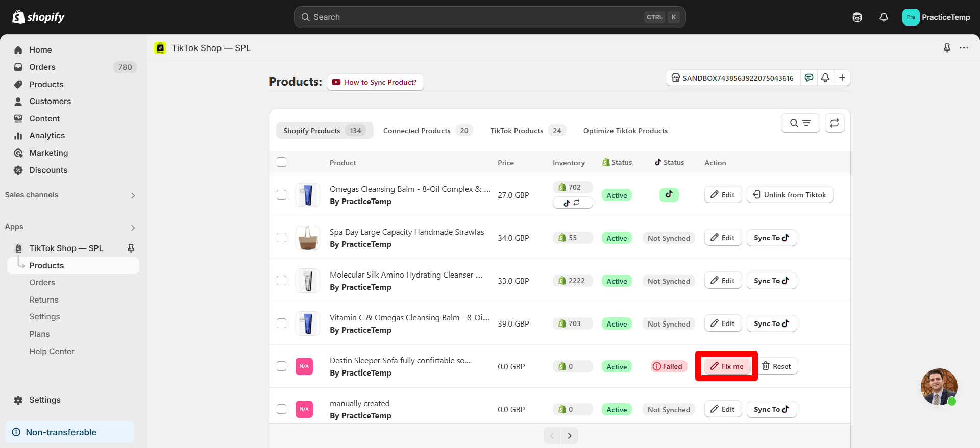Click the notification bell in top bar
This screenshot has width=980, height=448.
pyautogui.click(x=884, y=17)
